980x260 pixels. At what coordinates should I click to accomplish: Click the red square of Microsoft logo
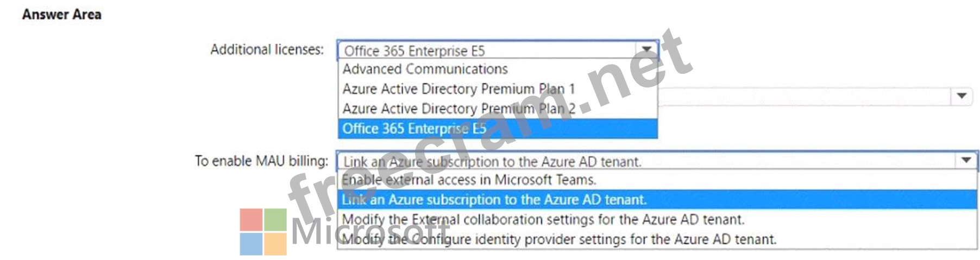(x=251, y=220)
